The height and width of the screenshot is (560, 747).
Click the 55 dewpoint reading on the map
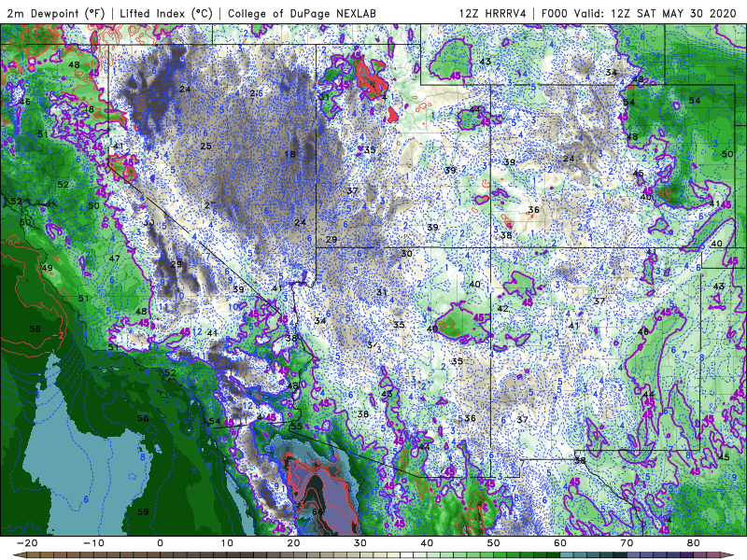[296, 427]
